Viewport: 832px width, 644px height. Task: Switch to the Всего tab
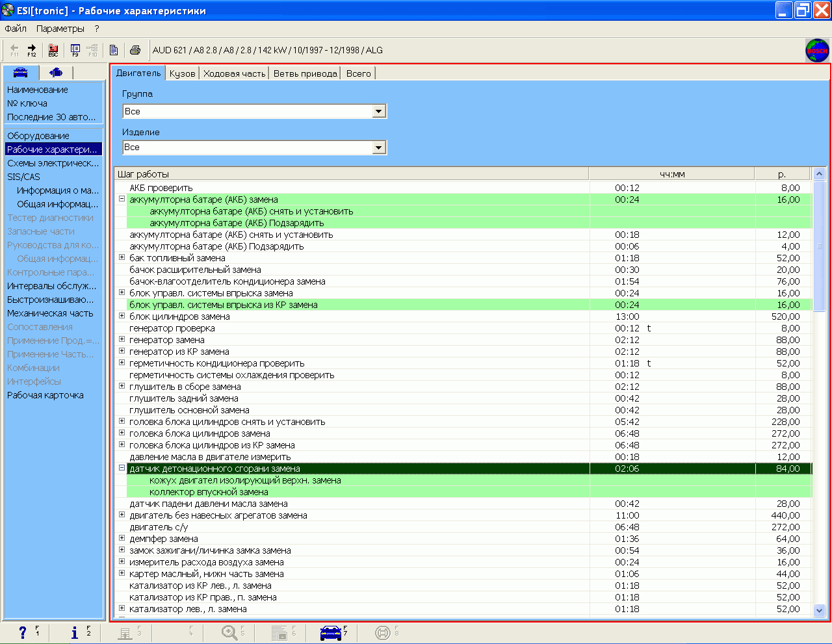[x=358, y=73]
